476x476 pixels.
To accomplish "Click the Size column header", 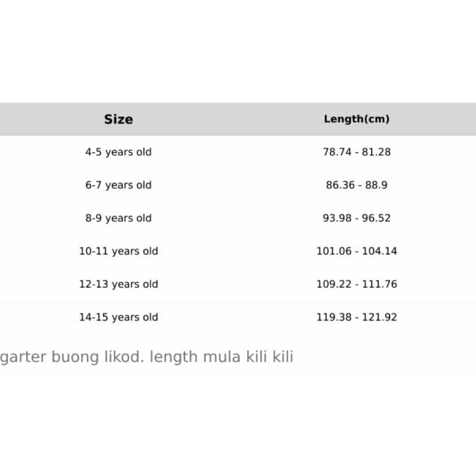I will click(x=119, y=119).
